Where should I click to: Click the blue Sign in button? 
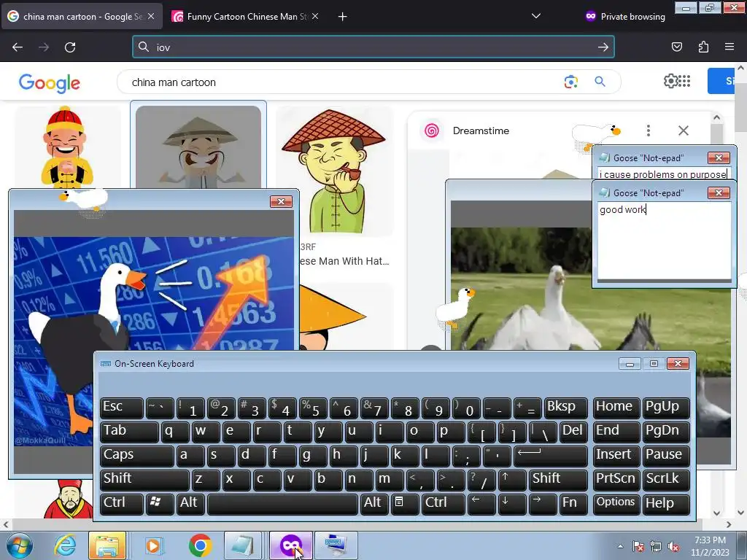coord(721,81)
